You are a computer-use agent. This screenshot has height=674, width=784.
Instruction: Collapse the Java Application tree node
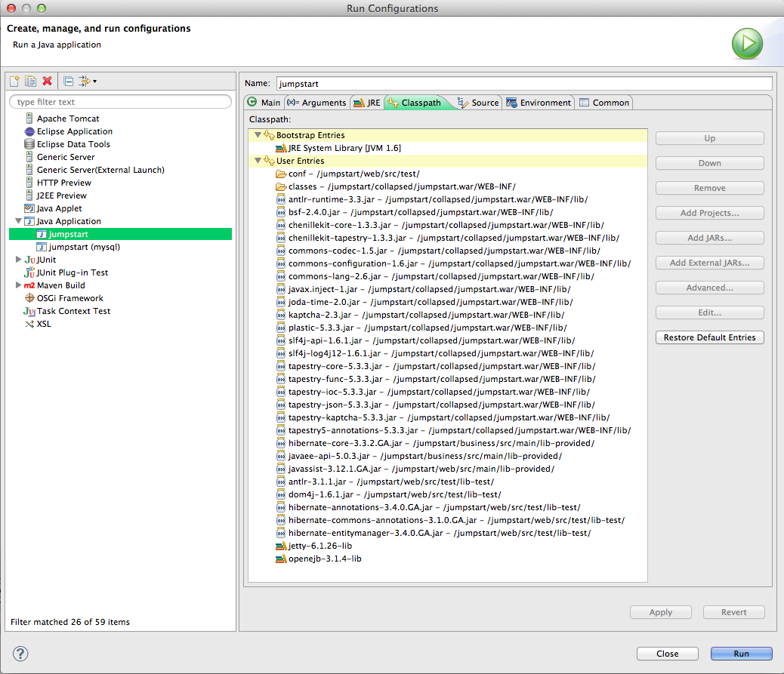[18, 221]
